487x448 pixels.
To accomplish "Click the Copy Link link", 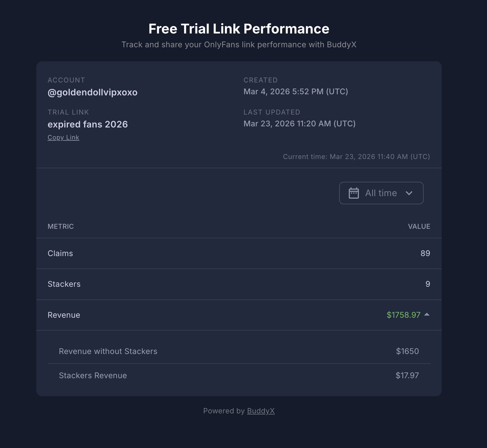I will 63,137.
